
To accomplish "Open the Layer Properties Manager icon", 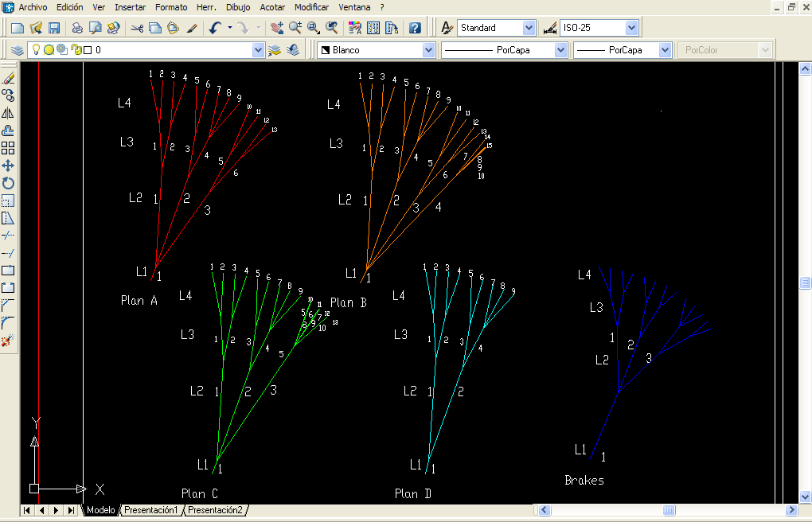I will pos(18,50).
